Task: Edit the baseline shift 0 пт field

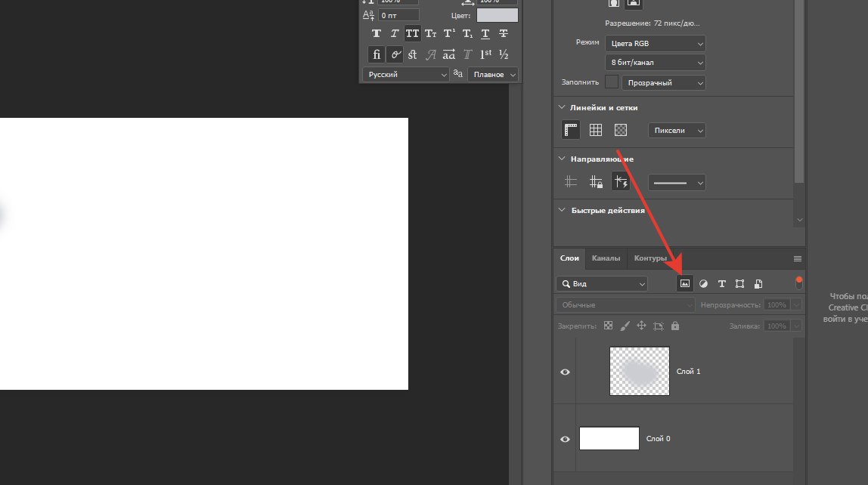Action: (398, 15)
